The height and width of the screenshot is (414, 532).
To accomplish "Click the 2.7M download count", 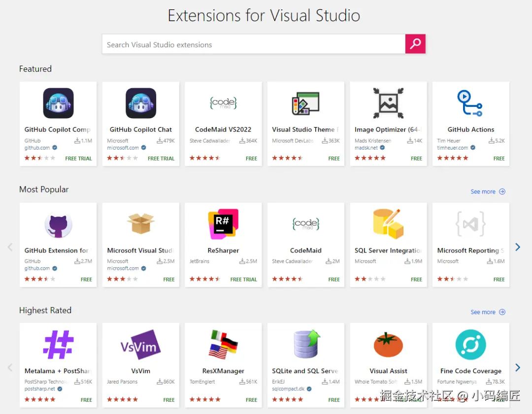I will (x=83, y=261).
